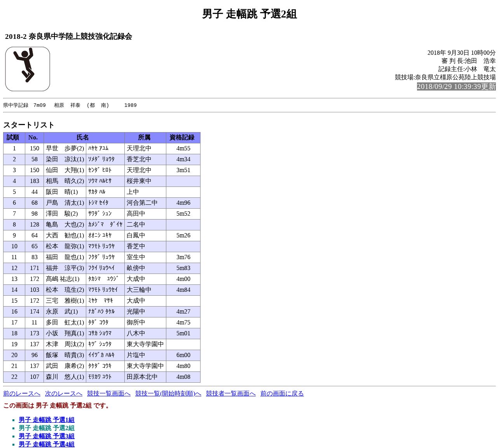
Task: Click qualifying record 4m96
Action: click(x=183, y=203)
